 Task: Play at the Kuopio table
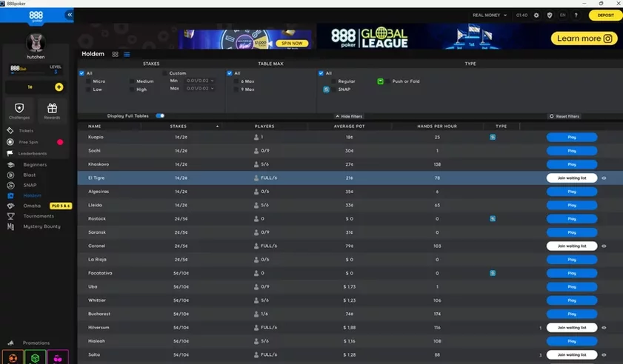point(572,138)
